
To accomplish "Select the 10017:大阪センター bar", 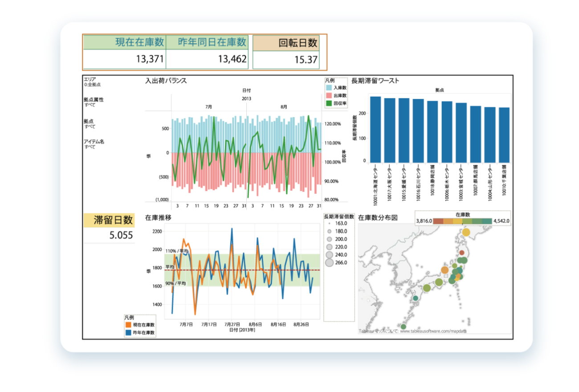I will tap(390, 130).
